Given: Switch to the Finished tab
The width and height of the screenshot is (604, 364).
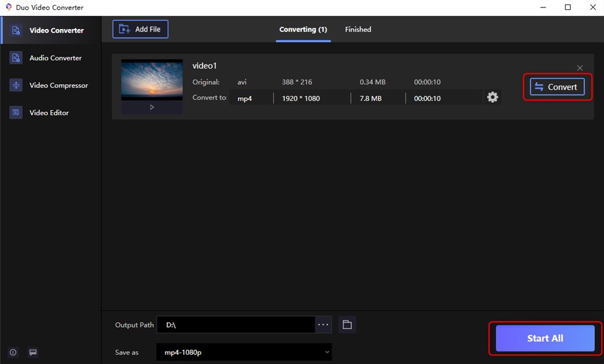Looking at the screenshot, I should tap(358, 30).
